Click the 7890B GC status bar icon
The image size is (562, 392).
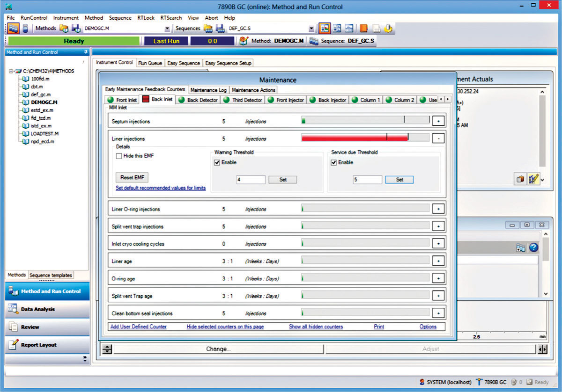(480, 382)
